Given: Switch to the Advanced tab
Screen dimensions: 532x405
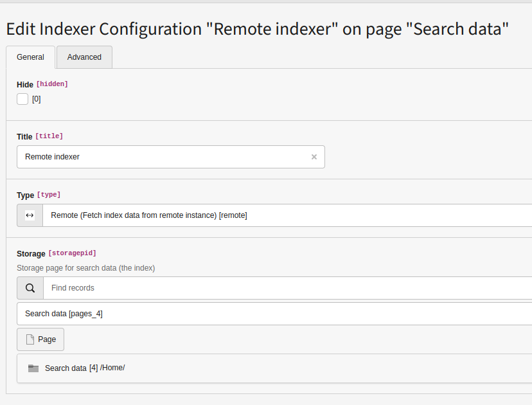Looking at the screenshot, I should point(84,57).
